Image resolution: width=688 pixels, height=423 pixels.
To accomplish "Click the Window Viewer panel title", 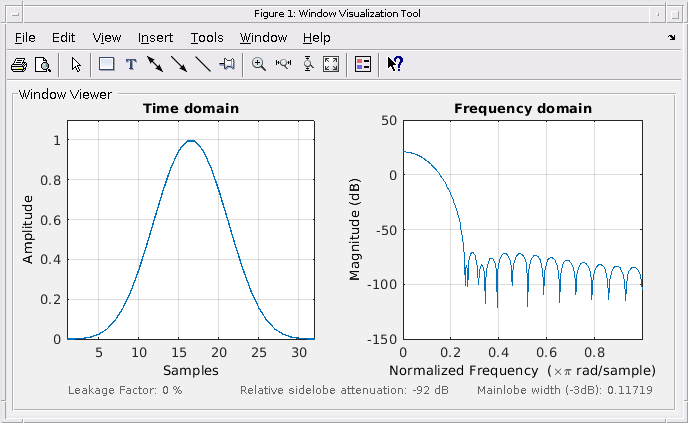I will pos(65,94).
